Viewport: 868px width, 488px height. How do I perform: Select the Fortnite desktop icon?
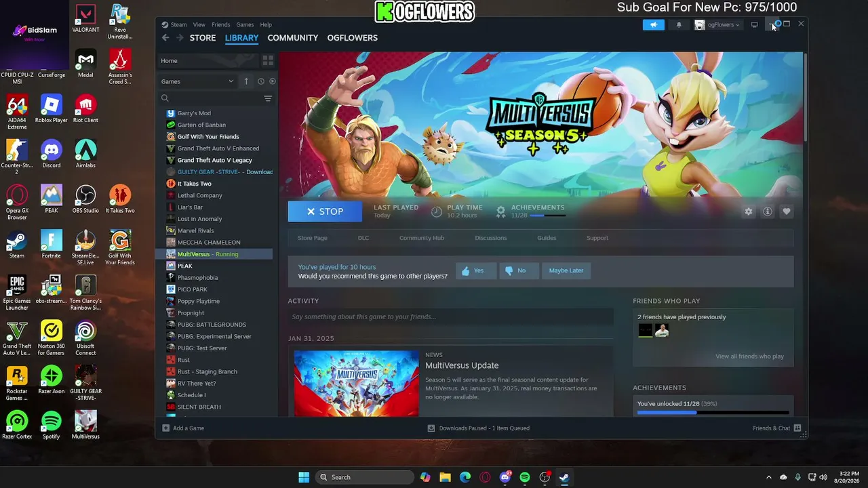pyautogui.click(x=52, y=244)
